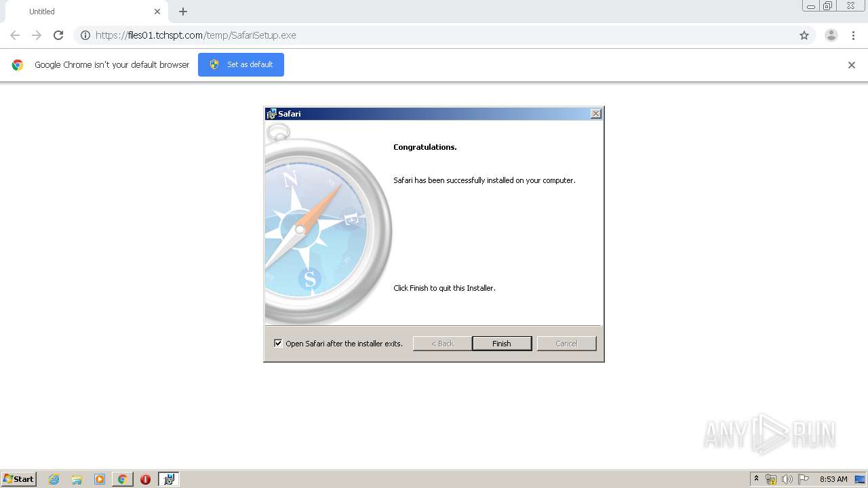Viewport: 868px width, 488px height.
Task: Open Action Center flag icon
Action: tap(804, 479)
